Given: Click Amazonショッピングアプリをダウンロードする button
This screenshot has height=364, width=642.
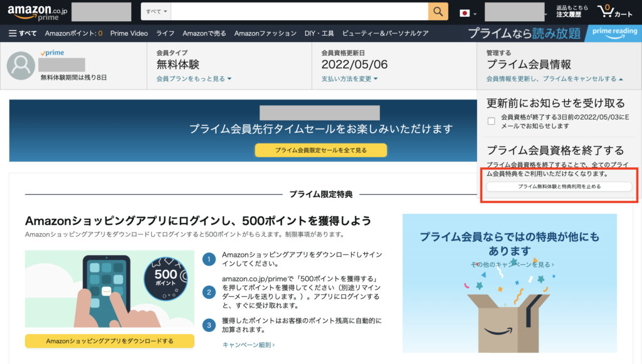Looking at the screenshot, I should click(x=110, y=341).
